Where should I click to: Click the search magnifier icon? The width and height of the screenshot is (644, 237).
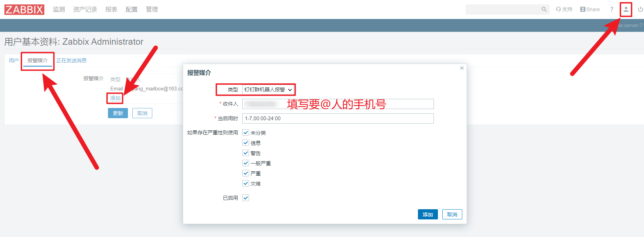coord(544,9)
